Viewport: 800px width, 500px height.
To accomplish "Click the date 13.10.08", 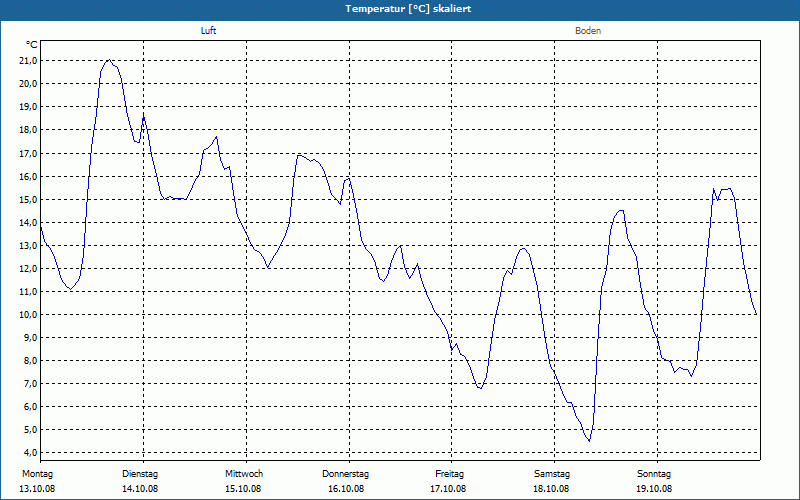I will tap(37, 489).
